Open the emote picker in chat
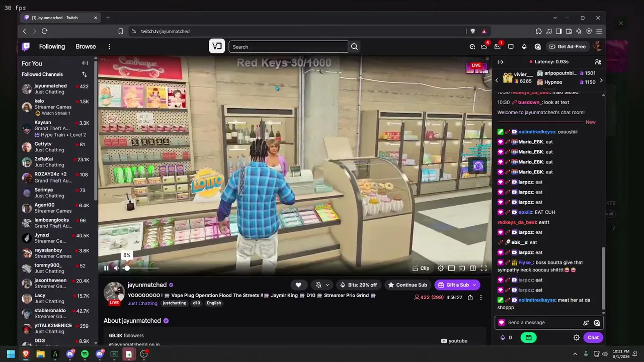The height and width of the screenshot is (362, 644). click(597, 323)
